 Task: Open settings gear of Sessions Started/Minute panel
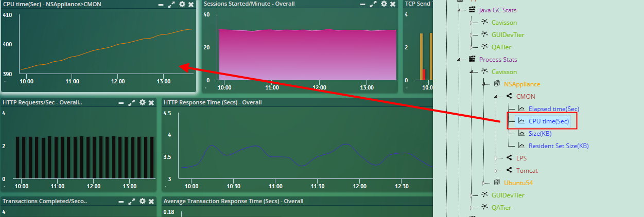click(x=384, y=4)
